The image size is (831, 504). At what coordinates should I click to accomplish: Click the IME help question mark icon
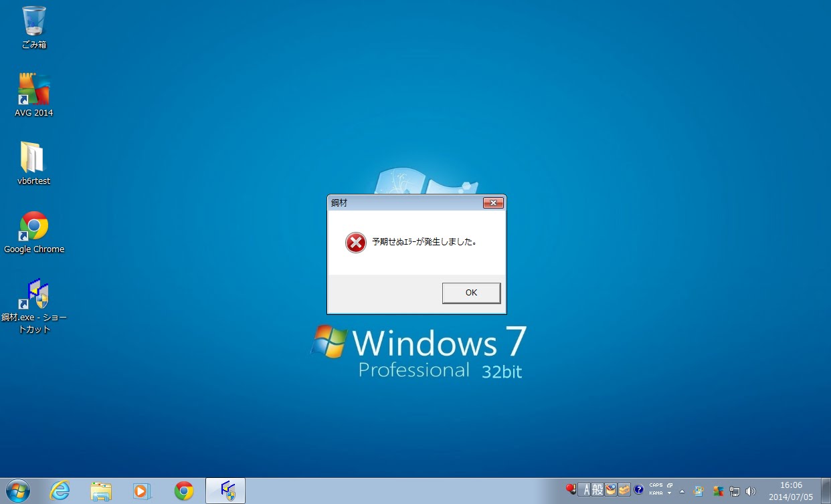639,490
